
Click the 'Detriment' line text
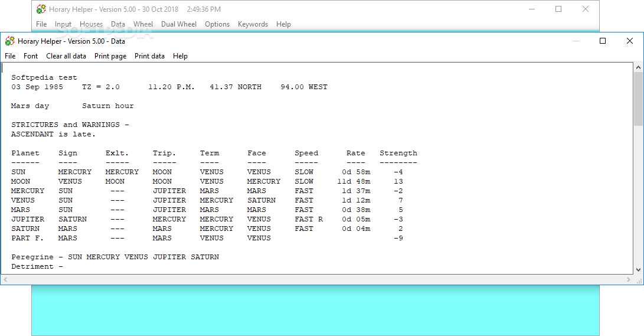point(37,266)
